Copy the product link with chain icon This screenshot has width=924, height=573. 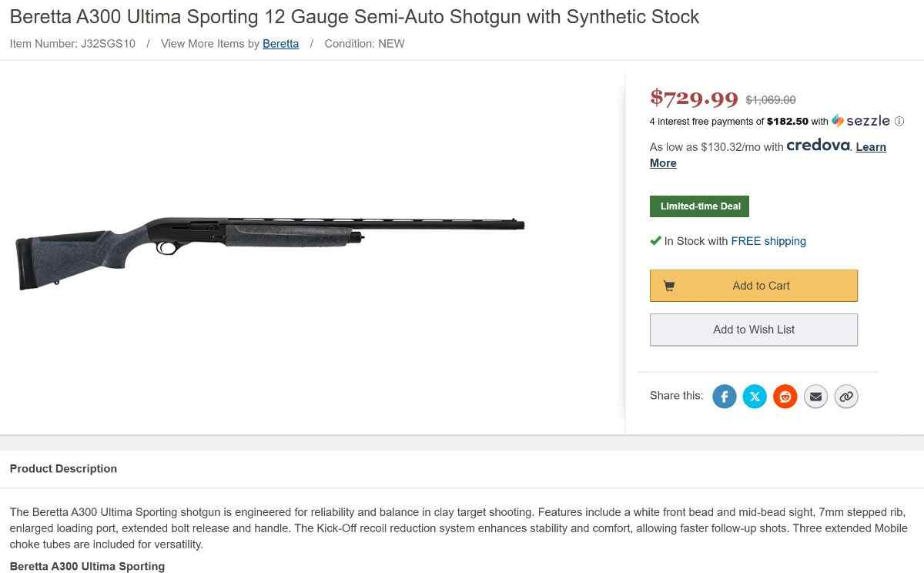845,397
